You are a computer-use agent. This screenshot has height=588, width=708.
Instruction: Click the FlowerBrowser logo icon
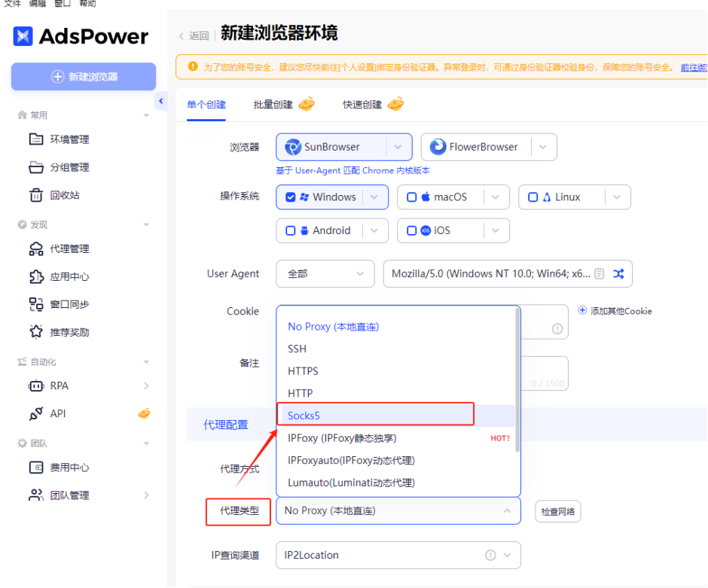coord(438,147)
